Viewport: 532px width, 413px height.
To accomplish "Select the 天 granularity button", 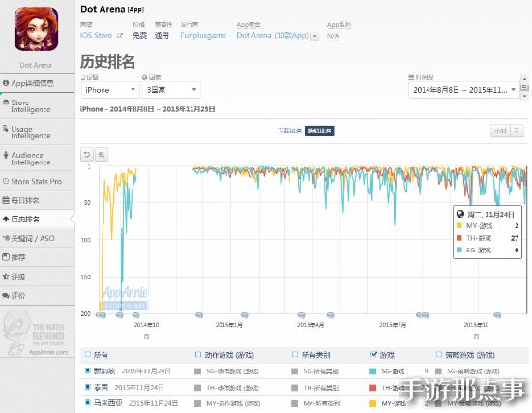I will tap(517, 131).
